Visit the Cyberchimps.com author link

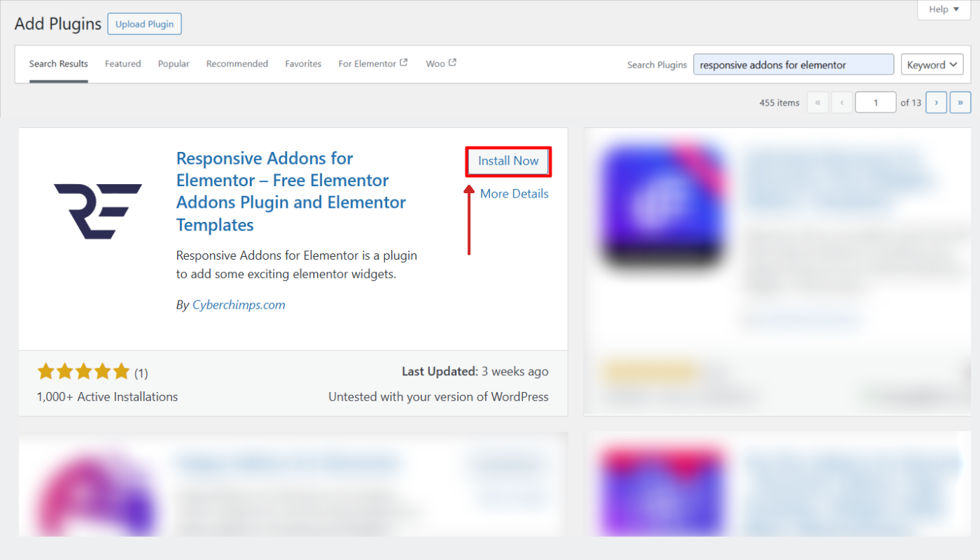[239, 305]
